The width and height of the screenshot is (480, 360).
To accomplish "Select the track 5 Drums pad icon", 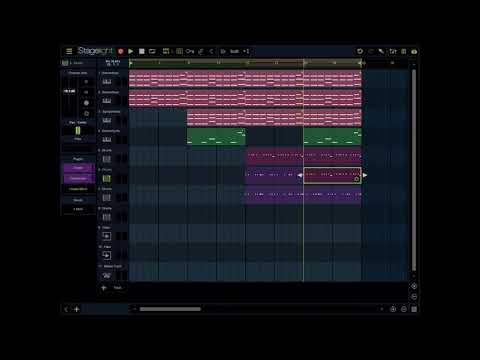I will pyautogui.click(x=107, y=159).
